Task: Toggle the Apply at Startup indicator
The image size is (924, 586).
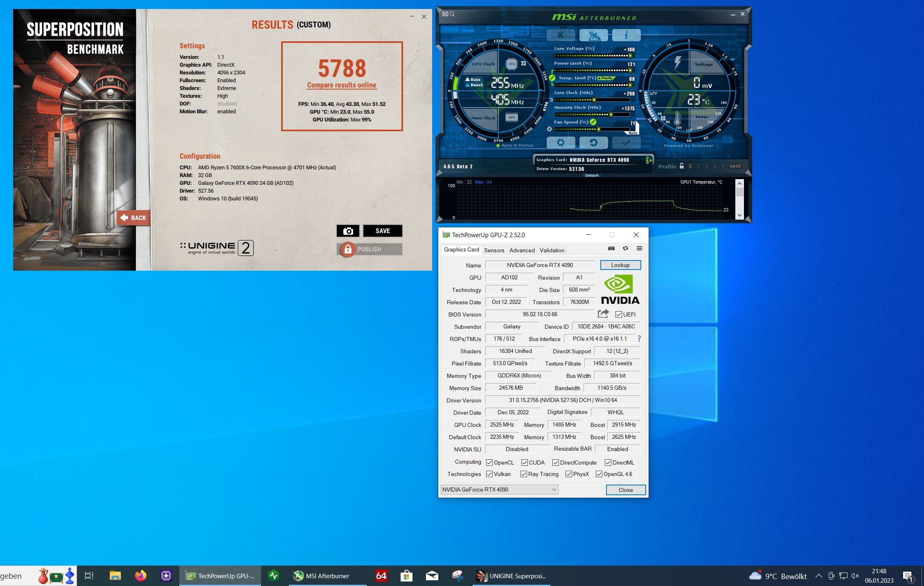Action: click(x=498, y=145)
